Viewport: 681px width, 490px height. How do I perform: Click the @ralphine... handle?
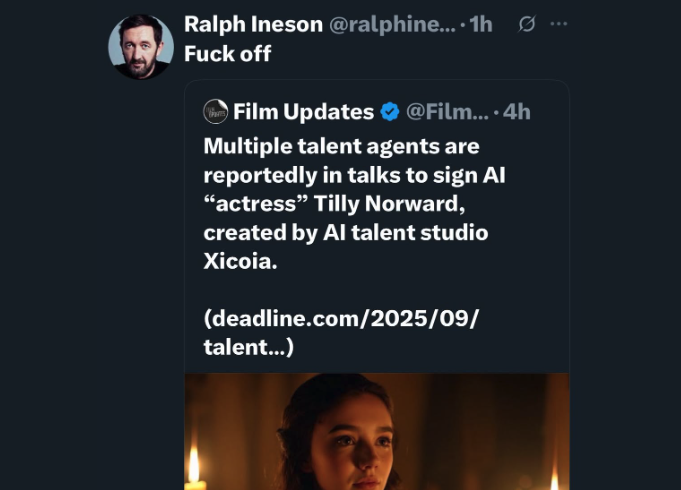tap(392, 24)
